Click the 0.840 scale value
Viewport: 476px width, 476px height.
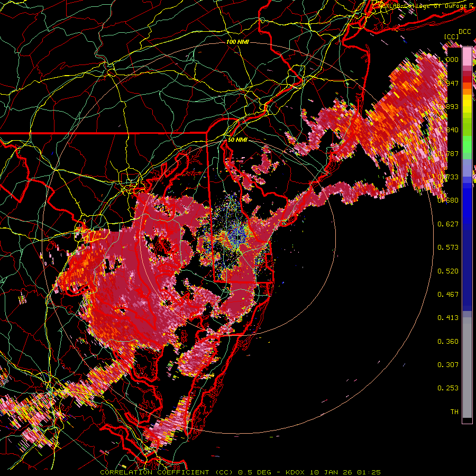(448, 130)
